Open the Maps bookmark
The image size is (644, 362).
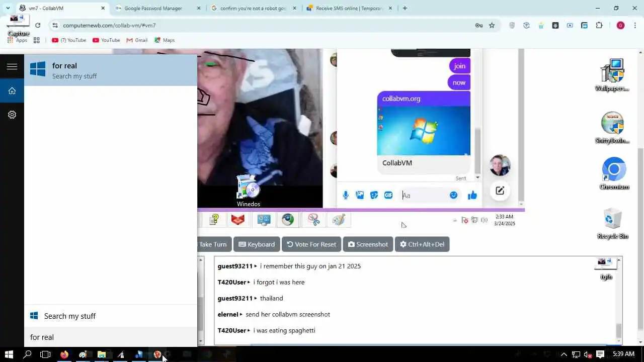point(165,40)
